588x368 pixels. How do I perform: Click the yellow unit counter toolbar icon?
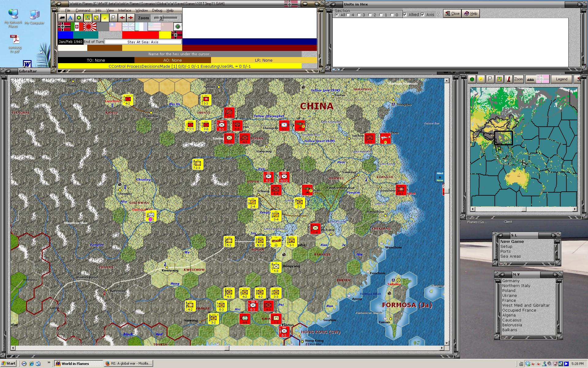[x=88, y=18]
